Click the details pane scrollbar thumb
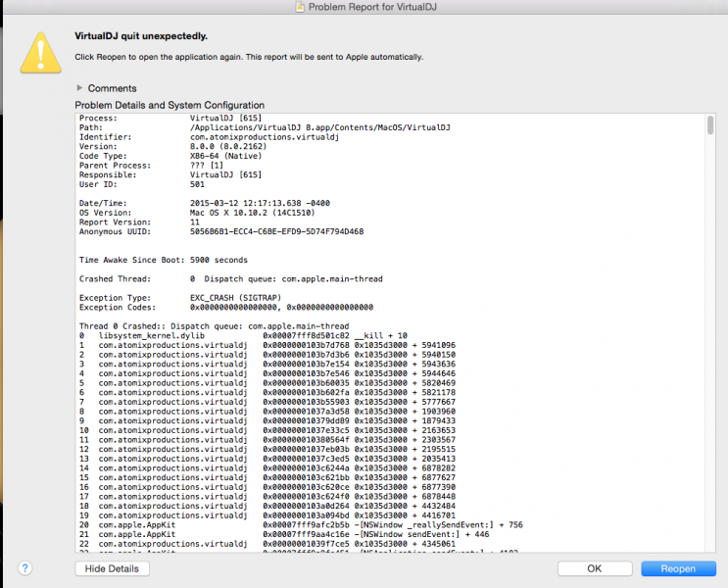Screen dimensions: 728x588 tap(710, 125)
